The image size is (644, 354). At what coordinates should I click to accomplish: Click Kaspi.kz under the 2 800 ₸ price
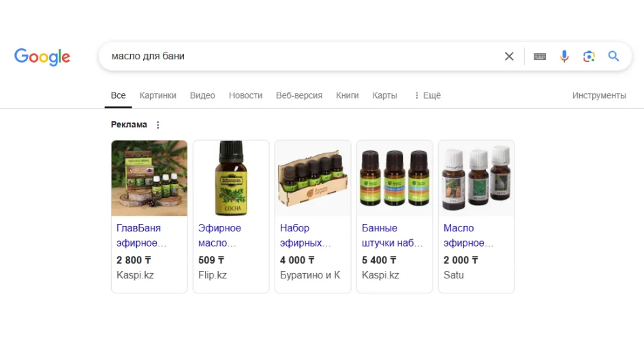(x=135, y=275)
